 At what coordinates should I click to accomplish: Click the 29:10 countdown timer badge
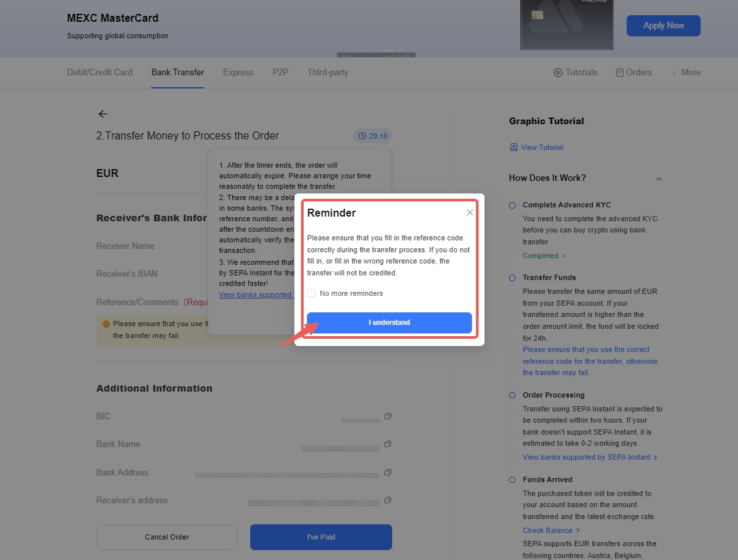point(373,136)
